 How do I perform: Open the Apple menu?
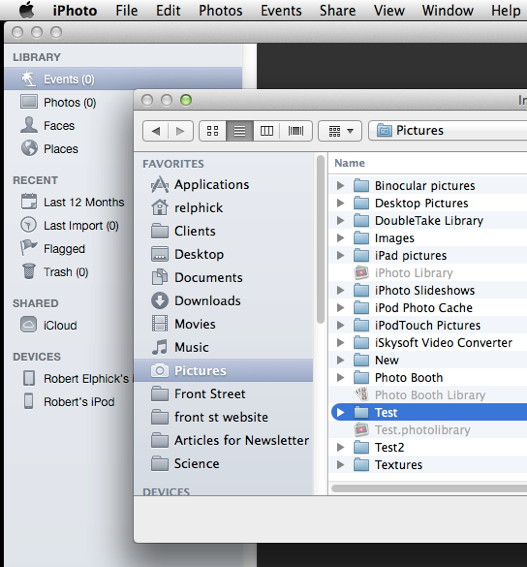pos(26,10)
